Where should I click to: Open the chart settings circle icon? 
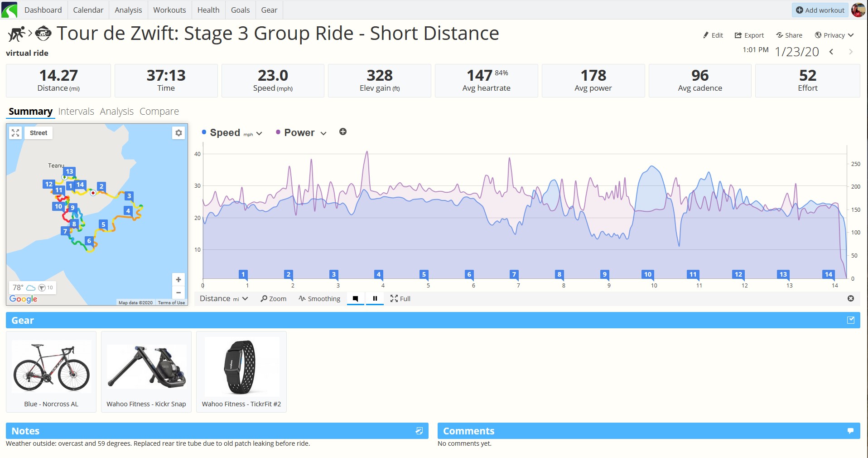[x=851, y=298]
